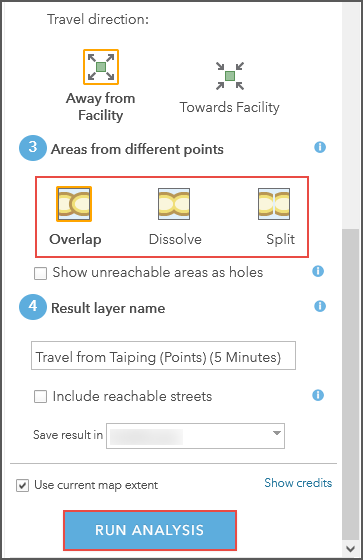Click the Travel direction label

point(98,19)
